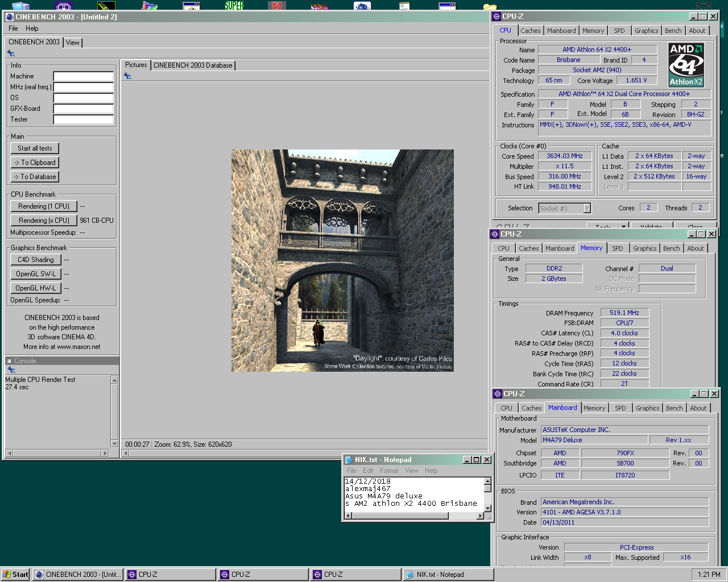Viewport: 728px width, 582px height.
Task: Click the NIK.txt Notepad title bar icon
Action: [x=349, y=459]
